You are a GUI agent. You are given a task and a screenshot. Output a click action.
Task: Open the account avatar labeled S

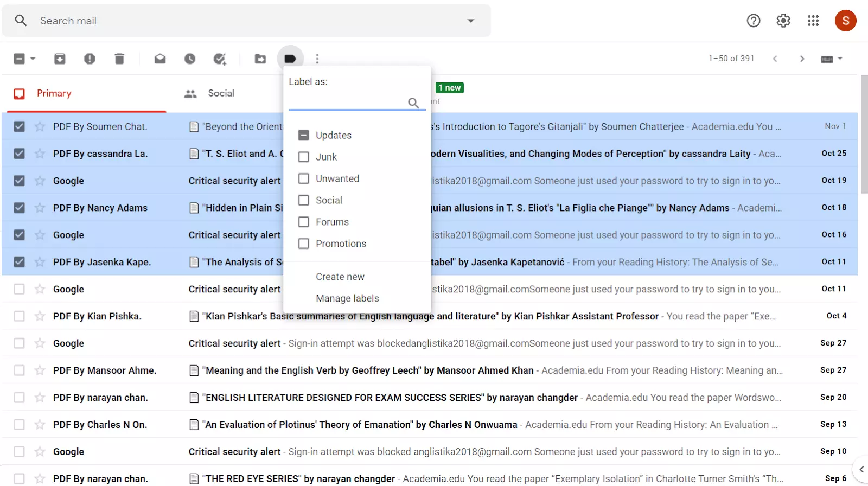coord(845,21)
